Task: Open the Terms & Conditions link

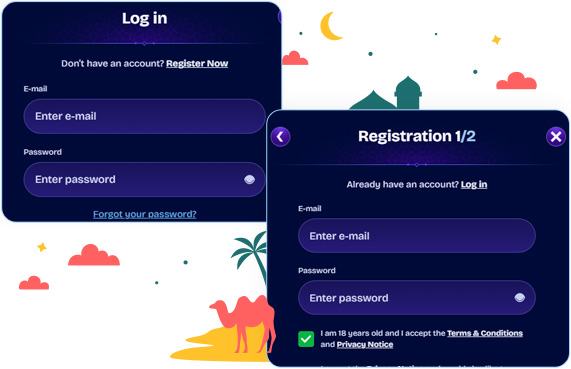Action: click(485, 333)
